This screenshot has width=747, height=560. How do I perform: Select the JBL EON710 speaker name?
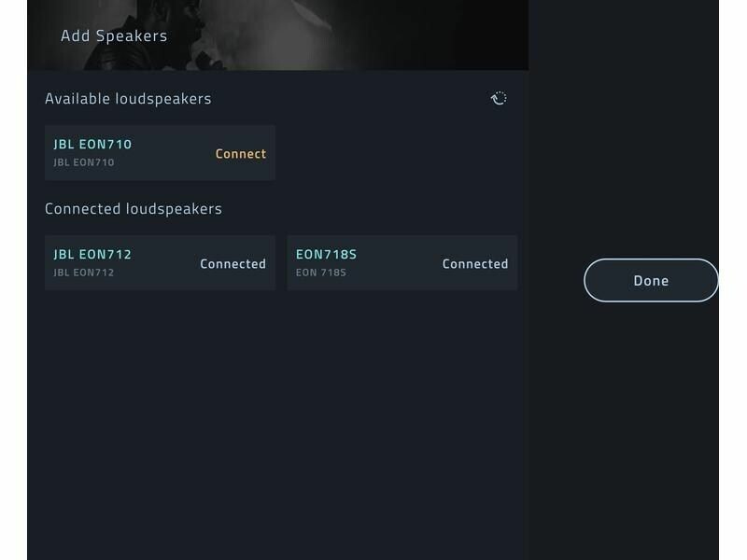click(92, 145)
